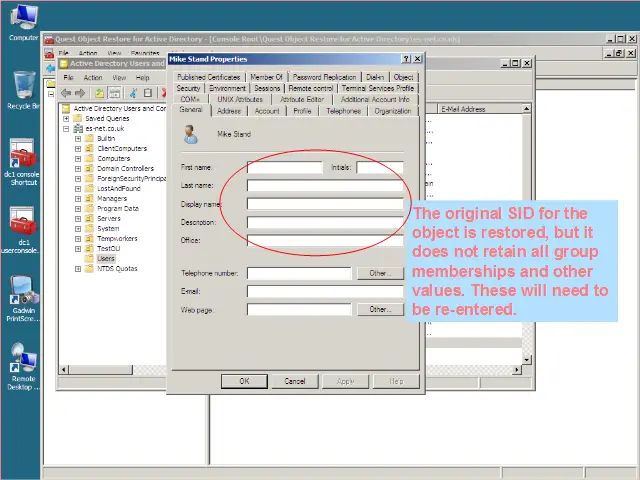Click the Display name input field
This screenshot has width=640, height=480.
tap(325, 204)
